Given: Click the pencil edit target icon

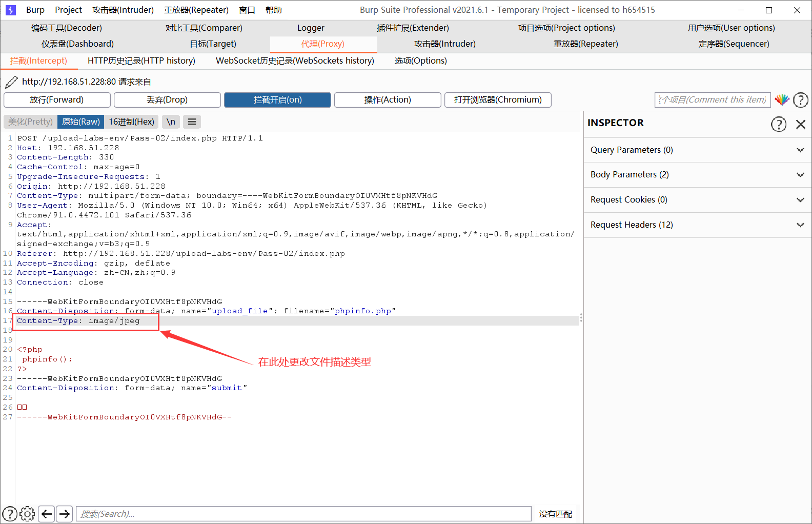Looking at the screenshot, I should (x=11, y=82).
